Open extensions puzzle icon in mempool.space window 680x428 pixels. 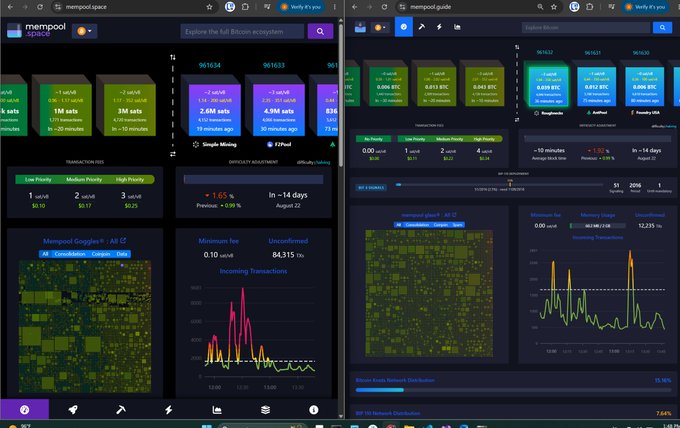tap(245, 7)
